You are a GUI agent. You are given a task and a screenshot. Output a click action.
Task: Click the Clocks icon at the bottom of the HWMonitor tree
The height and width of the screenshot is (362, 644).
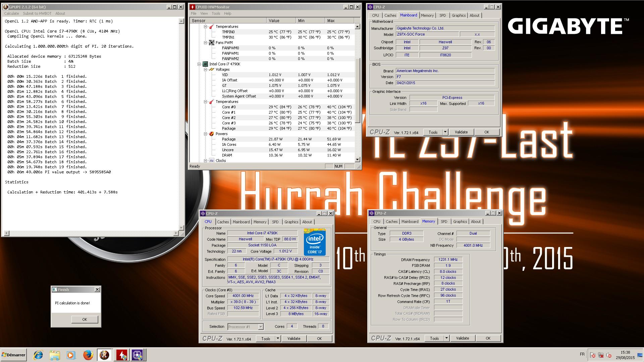coord(211,161)
